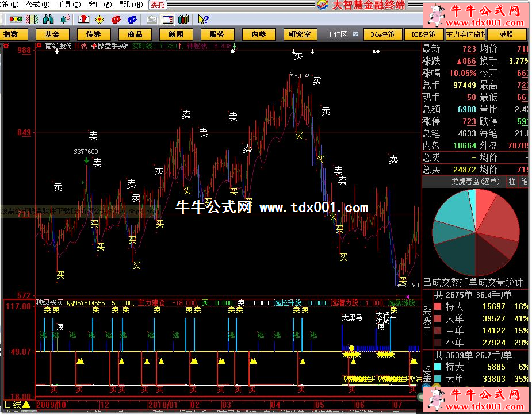Click the 基金 button
532x415 pixels.
pos(52,34)
